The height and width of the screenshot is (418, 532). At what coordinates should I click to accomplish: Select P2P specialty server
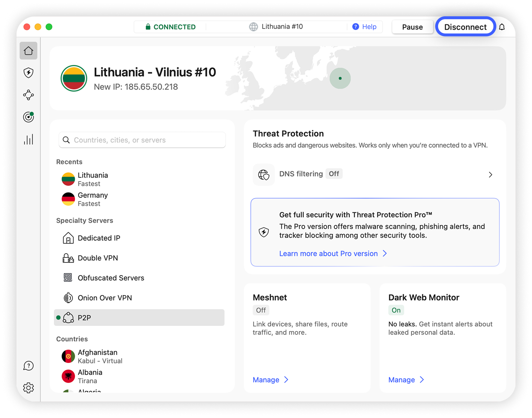click(x=139, y=318)
